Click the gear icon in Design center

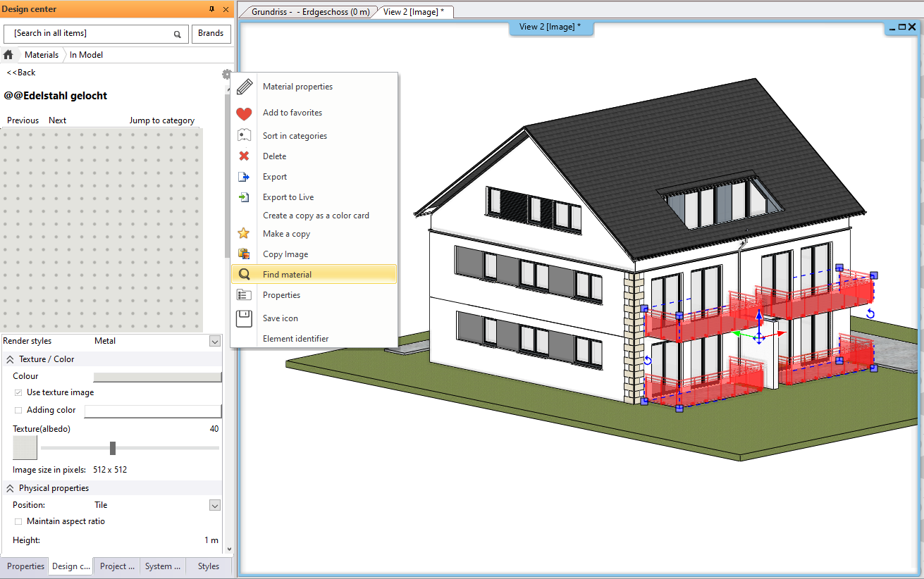coord(226,74)
